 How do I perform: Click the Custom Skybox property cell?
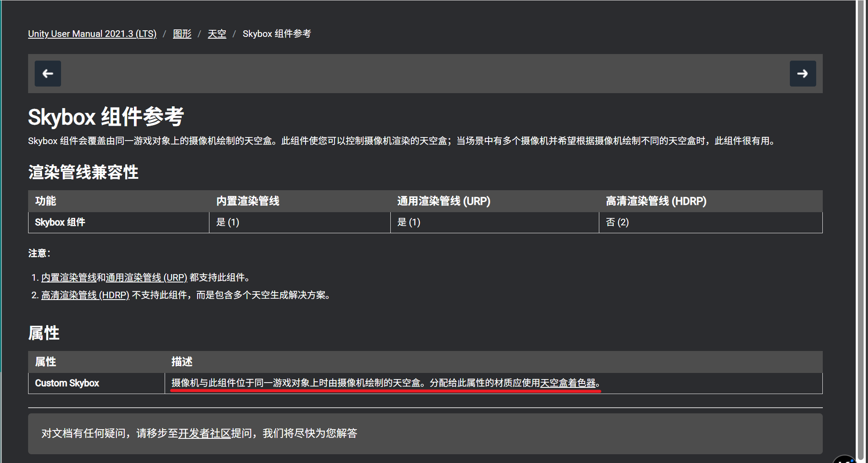click(97, 383)
